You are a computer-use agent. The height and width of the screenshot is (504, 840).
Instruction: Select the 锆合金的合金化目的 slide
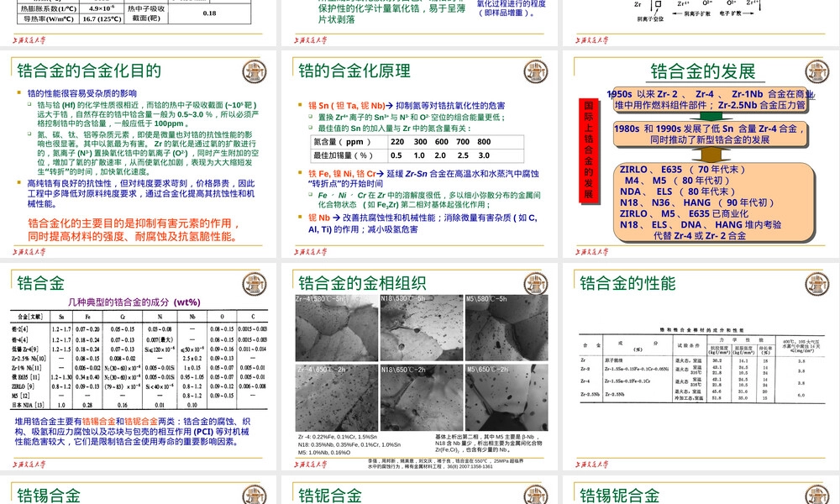tap(139, 155)
